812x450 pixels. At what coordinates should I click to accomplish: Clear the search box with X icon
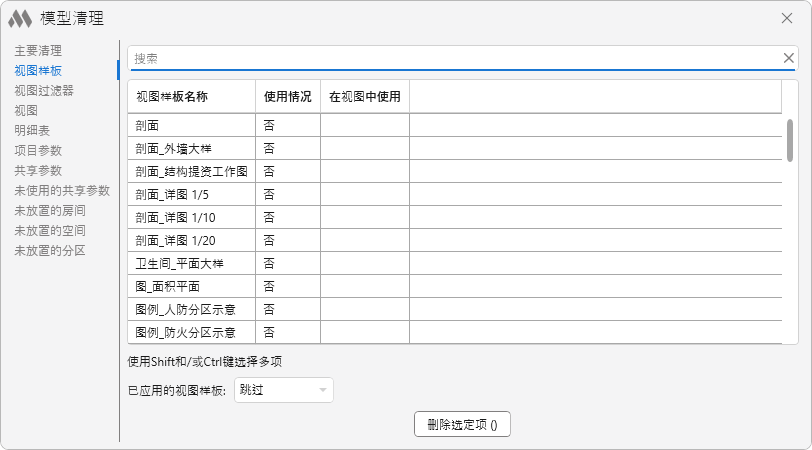(x=788, y=58)
